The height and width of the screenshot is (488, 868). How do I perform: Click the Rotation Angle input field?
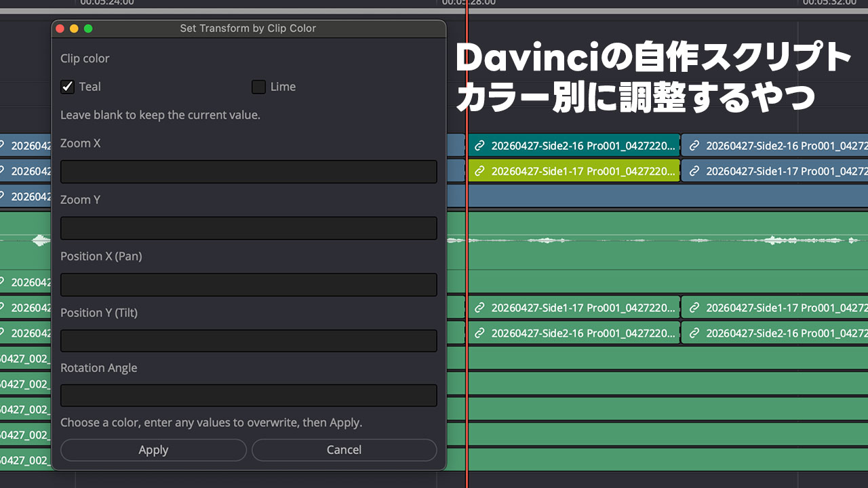point(249,396)
